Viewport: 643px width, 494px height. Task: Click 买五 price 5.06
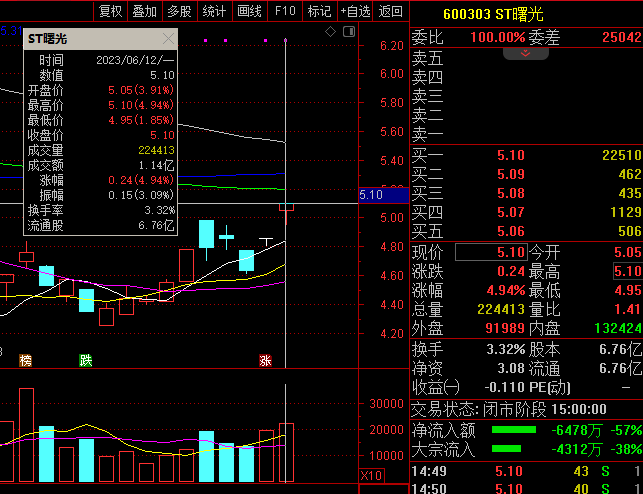pyautogui.click(x=511, y=231)
